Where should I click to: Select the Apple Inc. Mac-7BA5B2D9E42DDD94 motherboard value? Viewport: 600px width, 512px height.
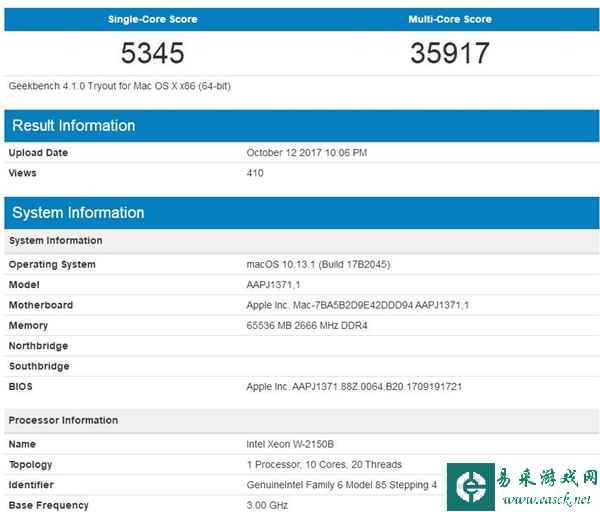(357, 305)
